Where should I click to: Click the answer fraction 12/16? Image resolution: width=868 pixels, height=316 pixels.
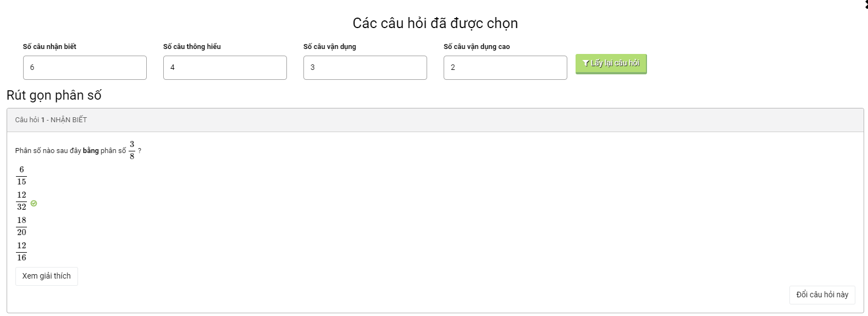[x=21, y=252]
